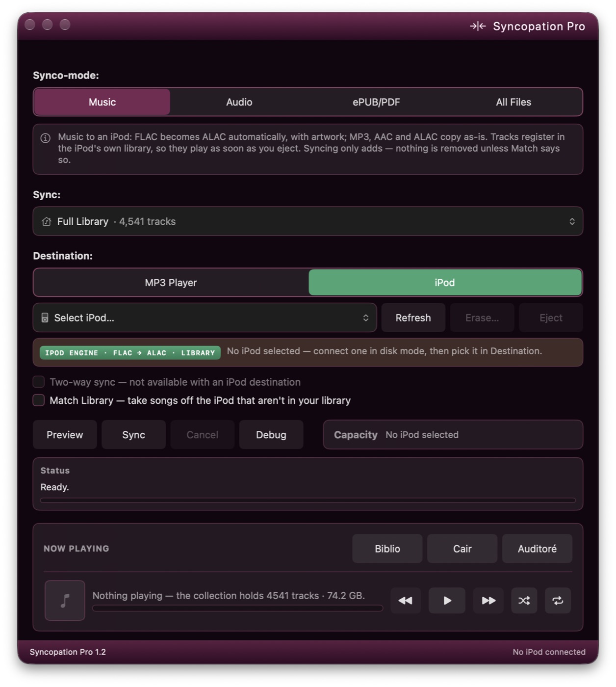Screen dimensions: 616x687
Task: Click the sync status progress bar
Action: pos(308,501)
